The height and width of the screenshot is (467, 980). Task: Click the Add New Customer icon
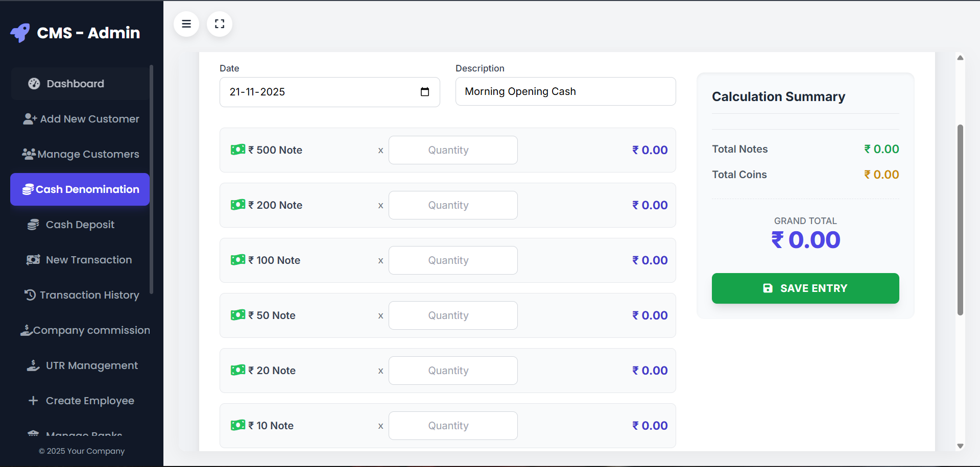pyautogui.click(x=30, y=119)
